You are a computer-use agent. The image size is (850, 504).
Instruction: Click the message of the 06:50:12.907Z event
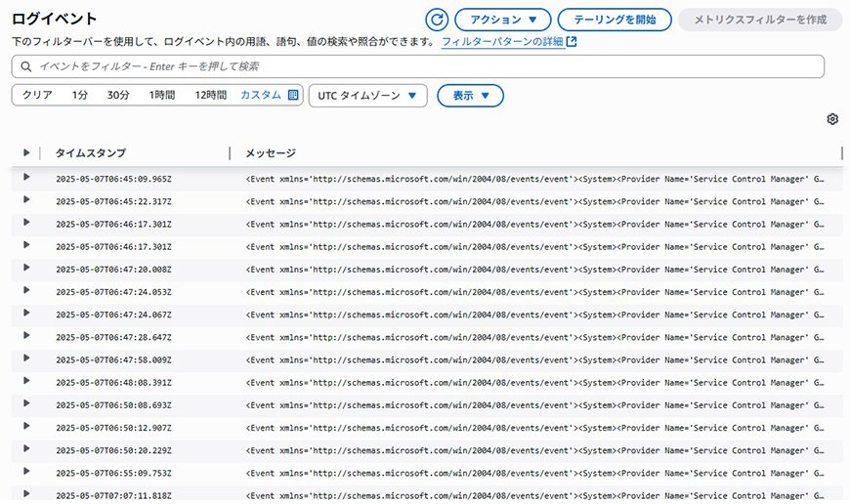tap(535, 428)
